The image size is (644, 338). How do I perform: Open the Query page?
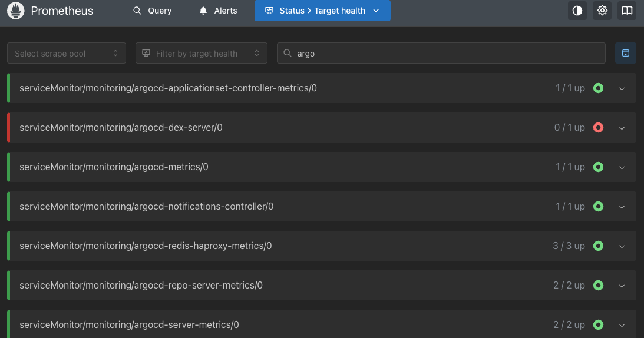coord(153,11)
